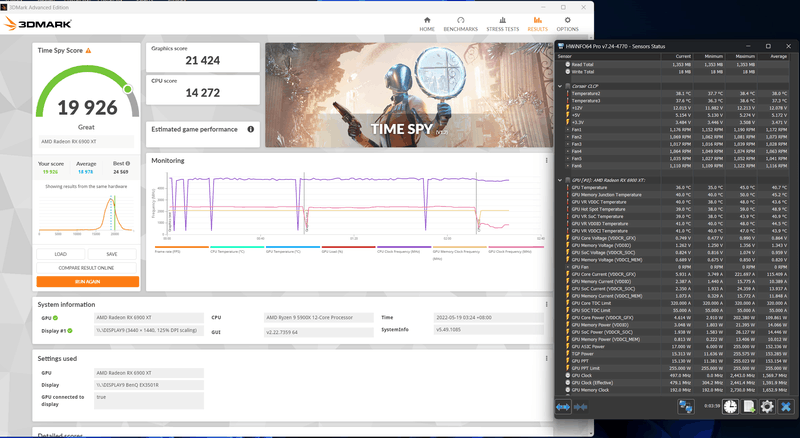Click the GPU Clock row icon in HWiNFO
The image size is (800, 438).
tap(568, 375)
